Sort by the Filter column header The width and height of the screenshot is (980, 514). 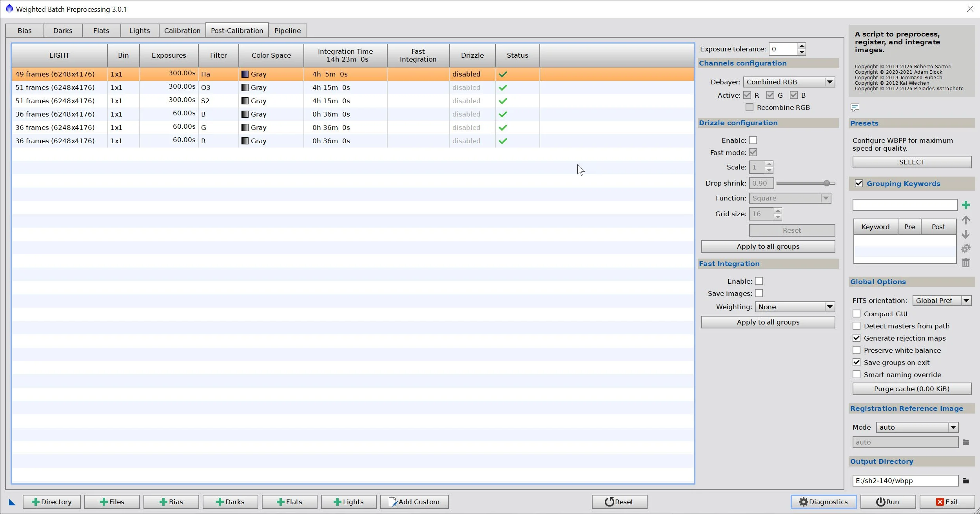click(218, 55)
